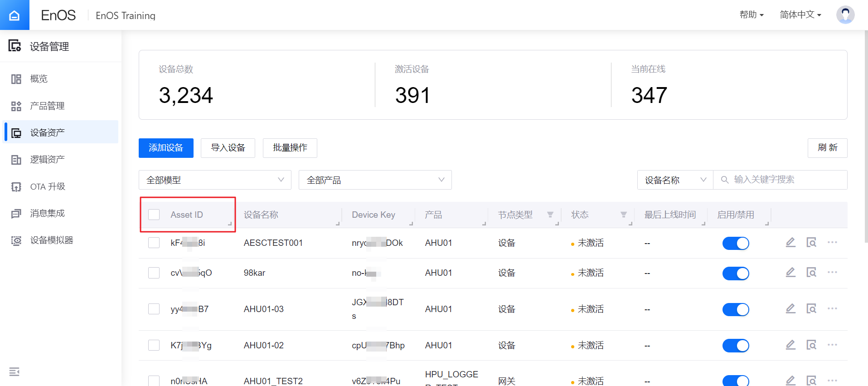Expand the 全部产品 dropdown
The image size is (868, 386).
pyautogui.click(x=375, y=180)
